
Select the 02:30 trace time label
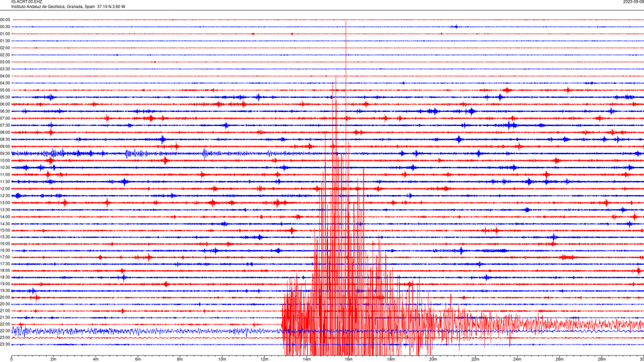tap(5, 55)
